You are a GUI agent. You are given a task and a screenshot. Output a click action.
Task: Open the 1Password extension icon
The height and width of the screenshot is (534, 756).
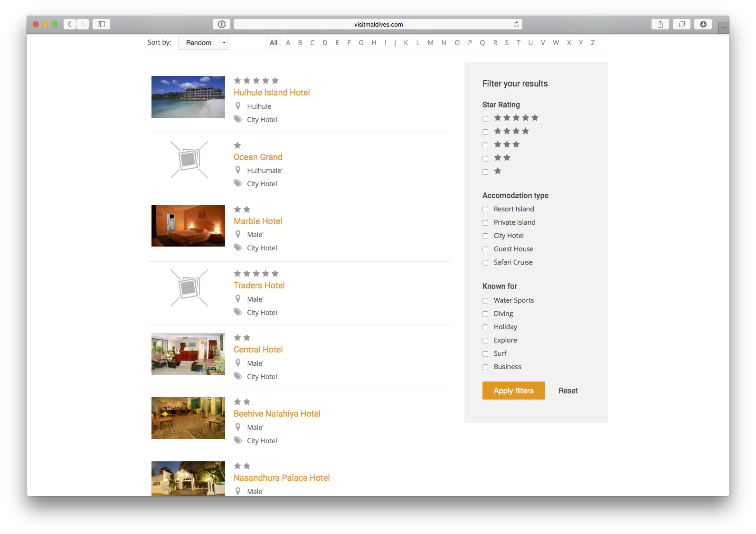221,24
